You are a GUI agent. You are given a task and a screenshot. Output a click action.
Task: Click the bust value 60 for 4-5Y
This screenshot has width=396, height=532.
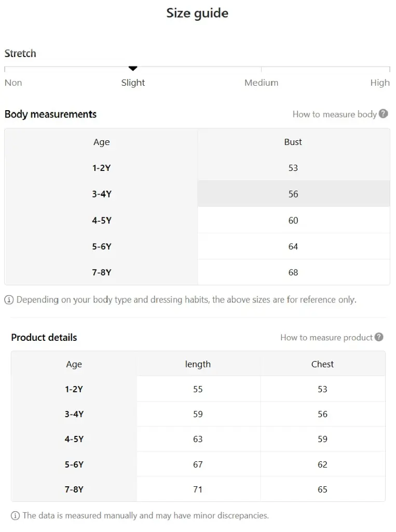click(x=293, y=220)
